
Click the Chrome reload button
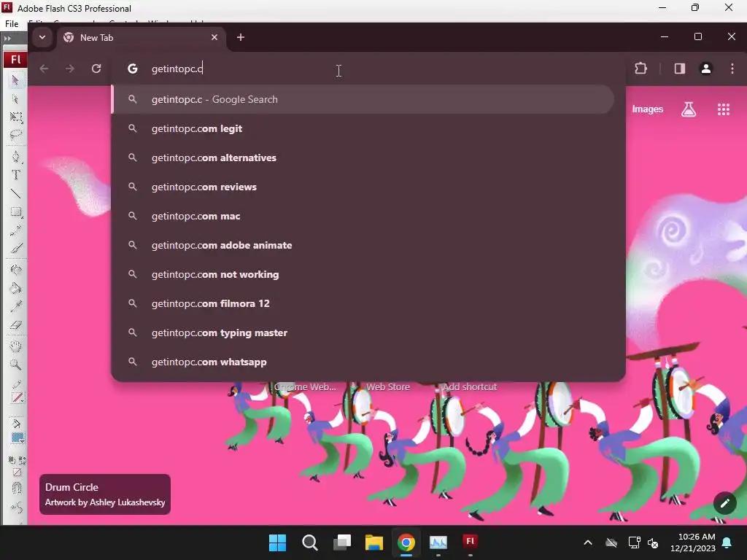pos(96,69)
